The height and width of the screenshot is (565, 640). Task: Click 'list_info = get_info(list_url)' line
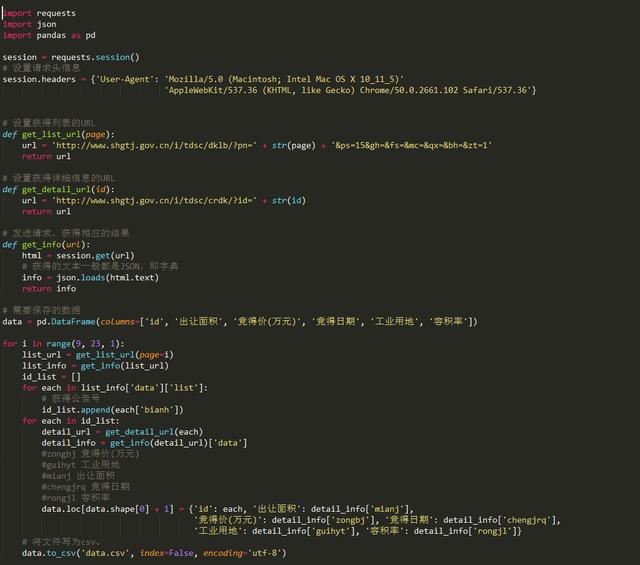[x=95, y=366]
